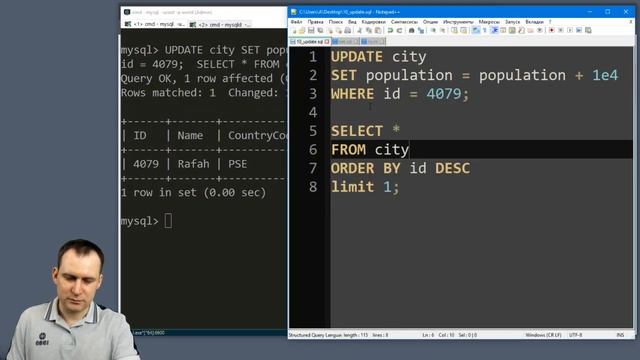640x360 pixels.
Task: Toggle the INS insert mode indicator
Action: pos(620,335)
